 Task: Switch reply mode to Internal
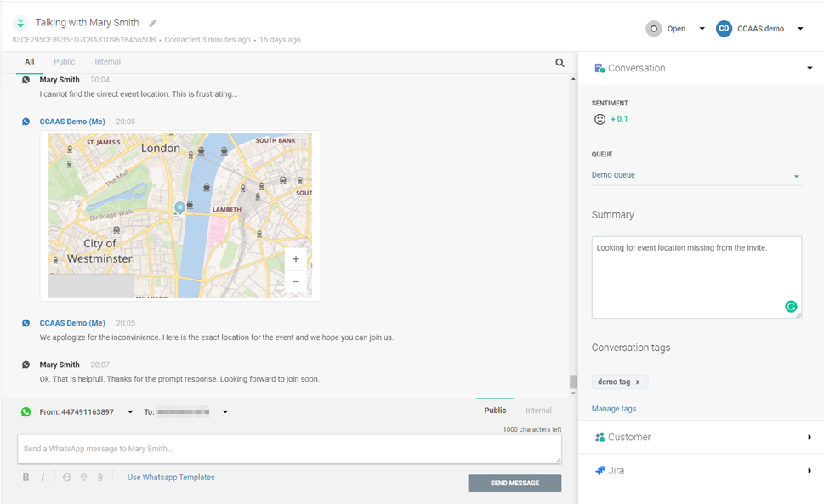point(538,411)
